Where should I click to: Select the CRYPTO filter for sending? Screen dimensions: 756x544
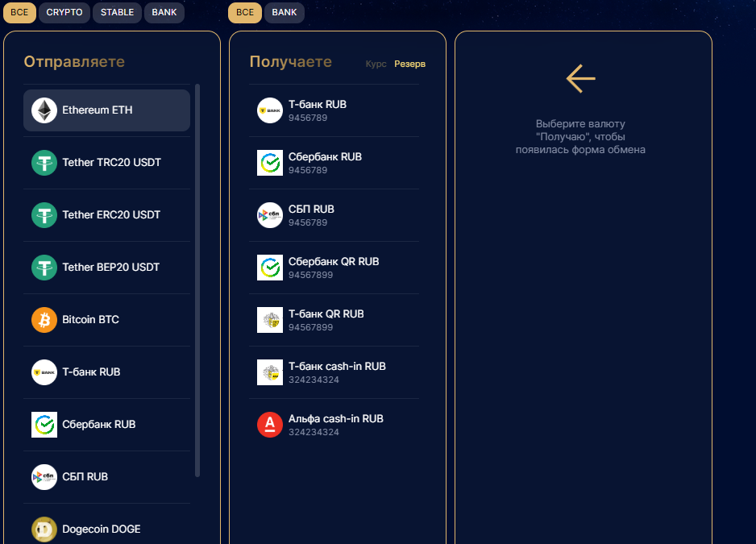tap(64, 13)
